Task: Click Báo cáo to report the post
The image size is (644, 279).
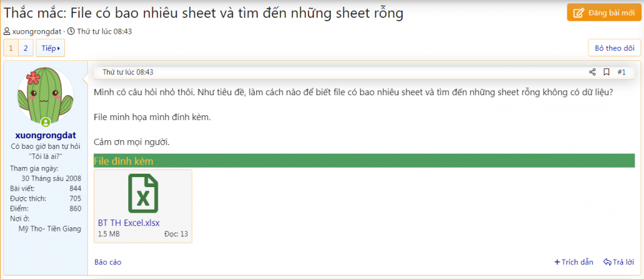Action: click(x=108, y=262)
